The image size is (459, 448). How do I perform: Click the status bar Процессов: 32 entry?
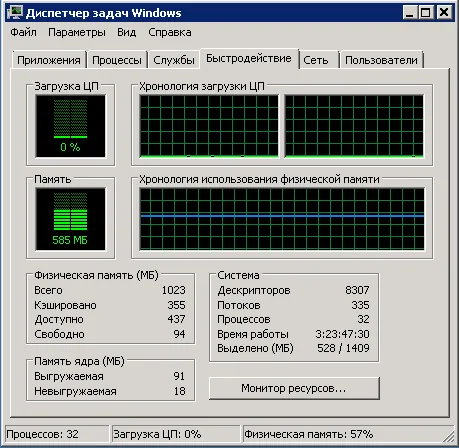[x=57, y=434]
